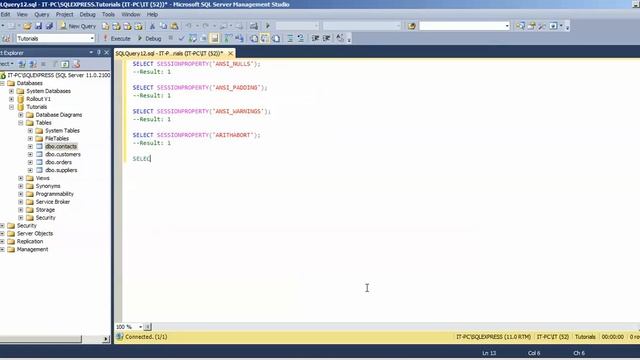
Task: Switch output to Results to Grid
Action: (264, 38)
